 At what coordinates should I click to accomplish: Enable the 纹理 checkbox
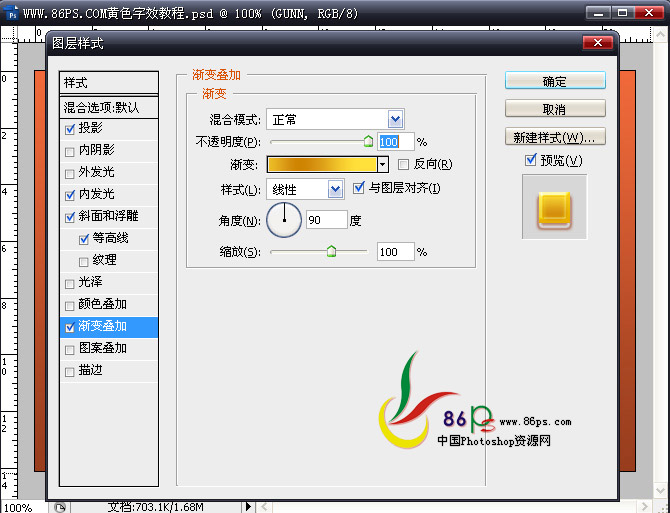(84, 261)
